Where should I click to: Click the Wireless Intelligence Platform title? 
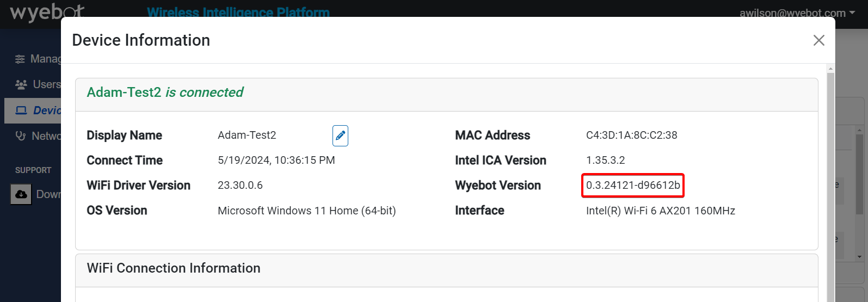point(238,12)
